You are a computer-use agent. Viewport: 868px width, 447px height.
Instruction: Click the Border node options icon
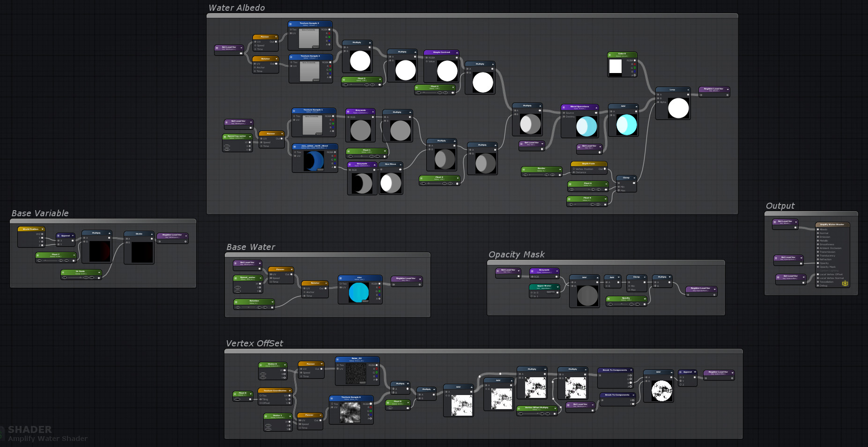coord(524,169)
